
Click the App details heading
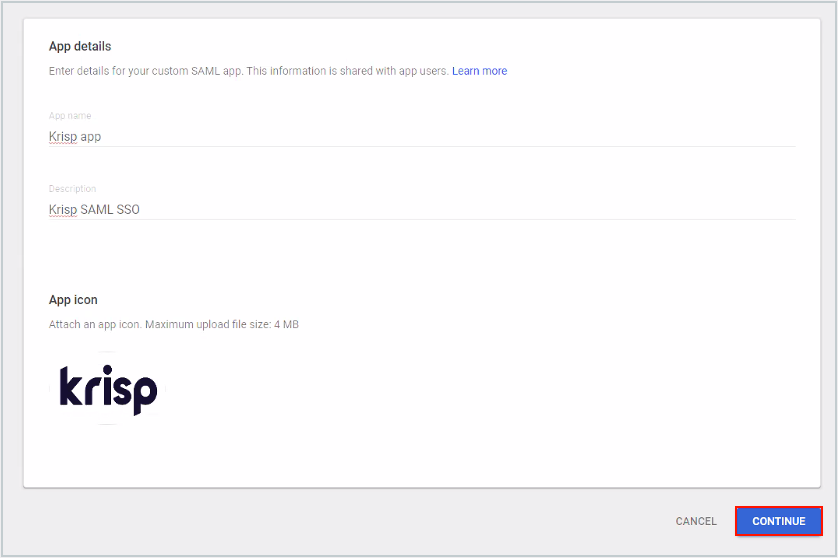[x=80, y=46]
